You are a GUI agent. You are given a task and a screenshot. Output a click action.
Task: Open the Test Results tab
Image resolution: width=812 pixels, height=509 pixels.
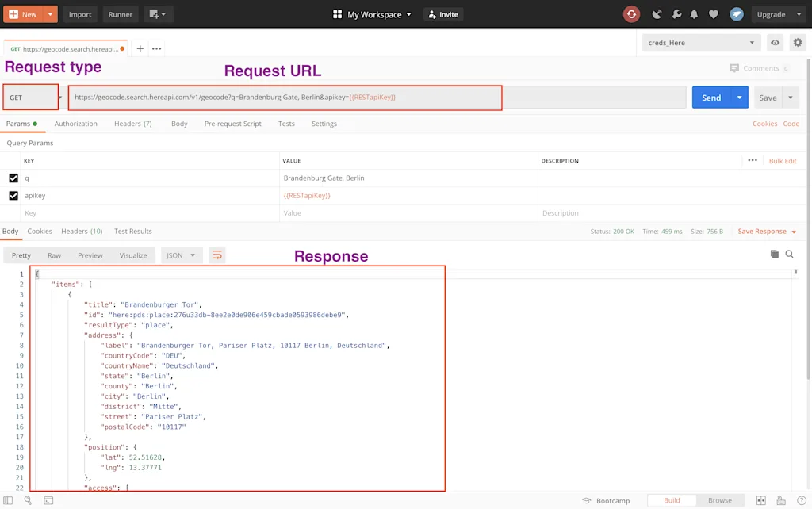(x=133, y=232)
